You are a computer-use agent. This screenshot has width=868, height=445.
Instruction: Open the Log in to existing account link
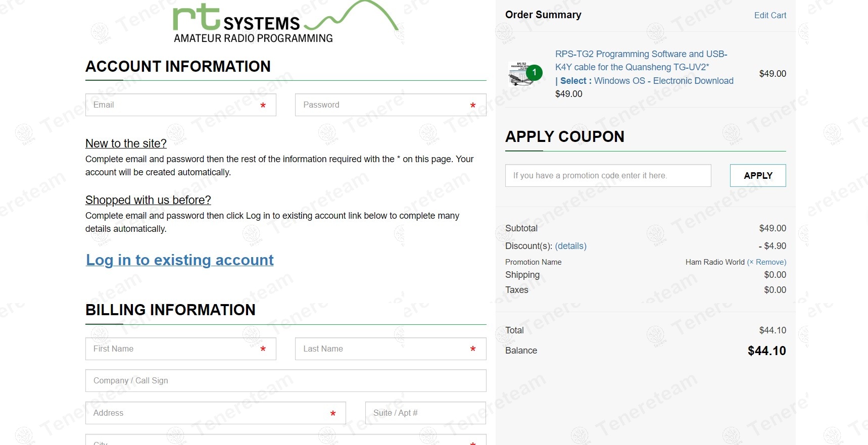point(179,260)
